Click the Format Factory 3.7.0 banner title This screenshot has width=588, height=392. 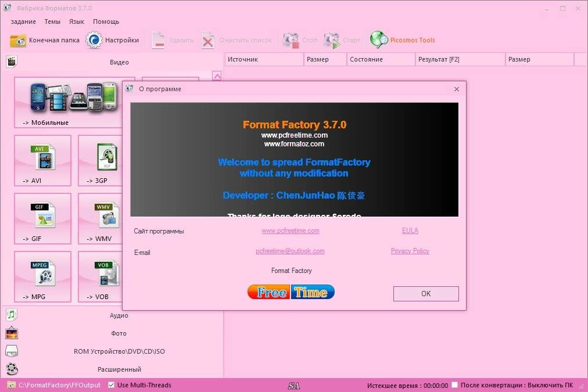pyautogui.click(x=295, y=124)
